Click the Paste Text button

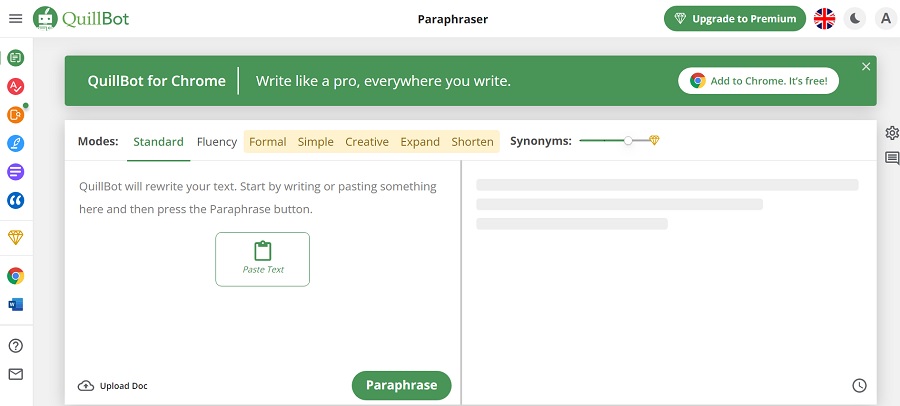coord(262,259)
